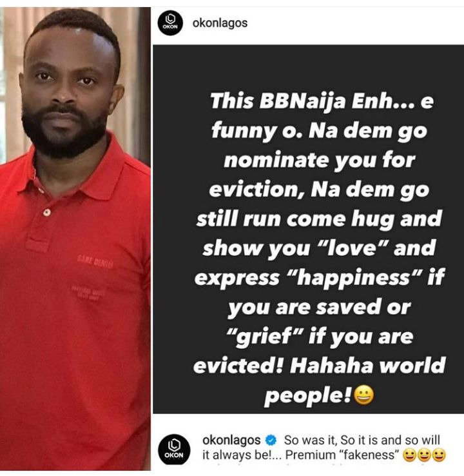Click the last grinning emoji in caption

[439, 455]
